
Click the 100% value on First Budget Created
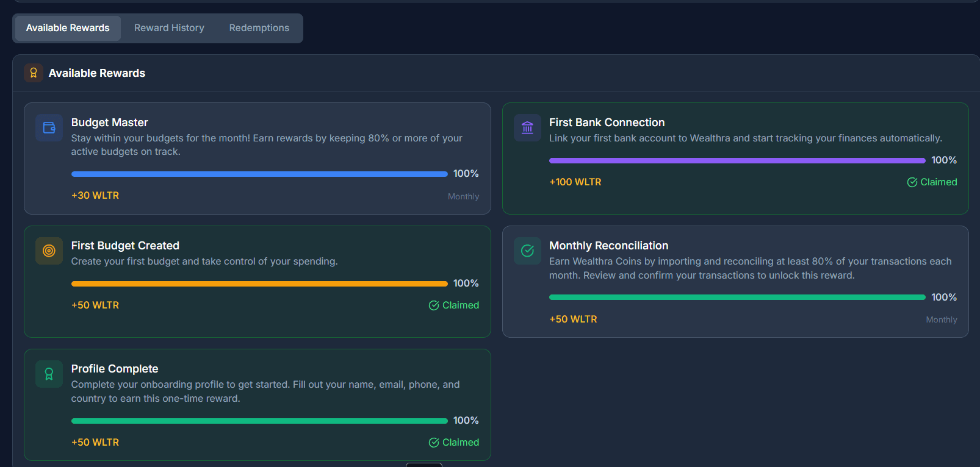coord(466,283)
